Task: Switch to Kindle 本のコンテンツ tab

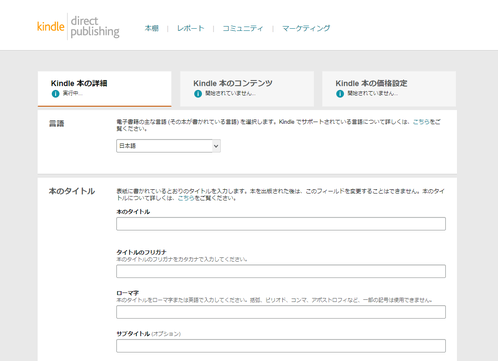Action: pyautogui.click(x=247, y=89)
